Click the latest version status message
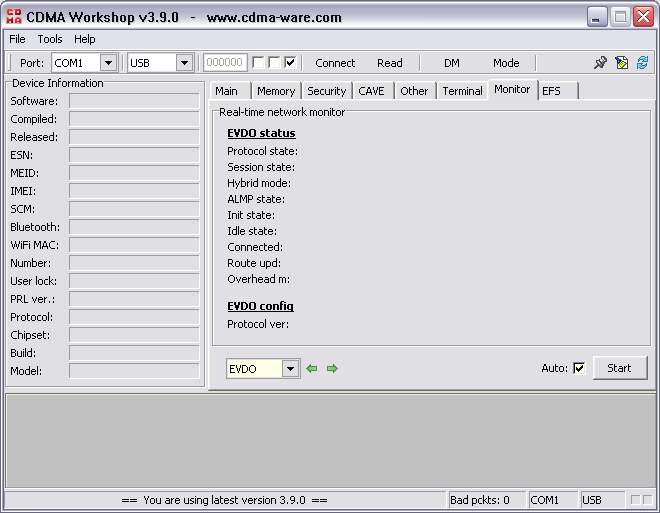Viewport: 660px width, 513px height. point(225,500)
